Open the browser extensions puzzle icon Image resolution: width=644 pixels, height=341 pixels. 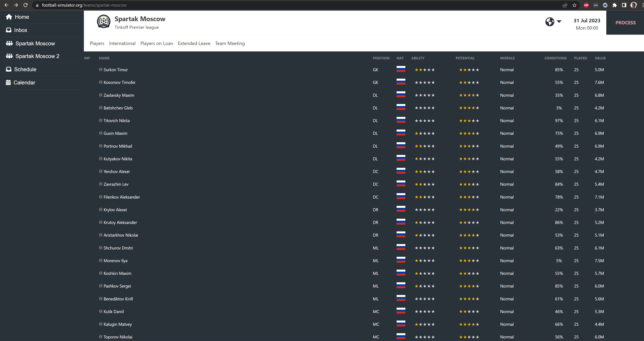(x=615, y=5)
